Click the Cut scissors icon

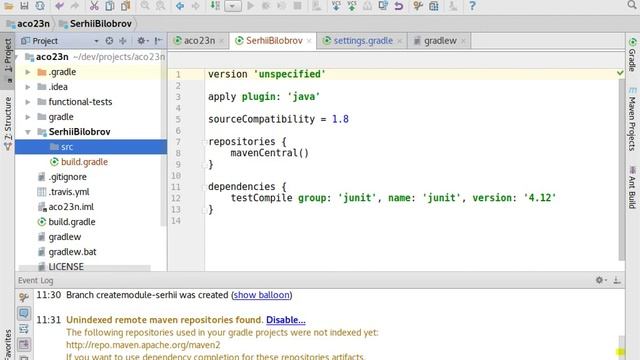point(94,6)
